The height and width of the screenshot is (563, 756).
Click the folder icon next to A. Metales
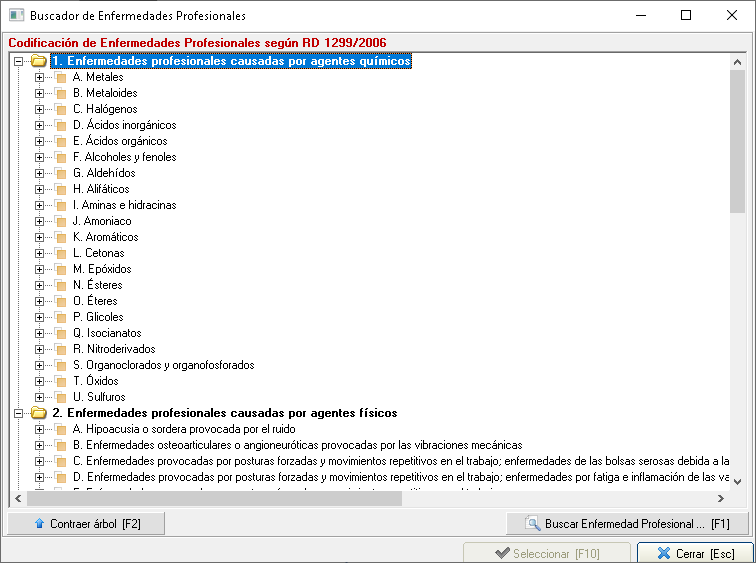click(x=60, y=77)
